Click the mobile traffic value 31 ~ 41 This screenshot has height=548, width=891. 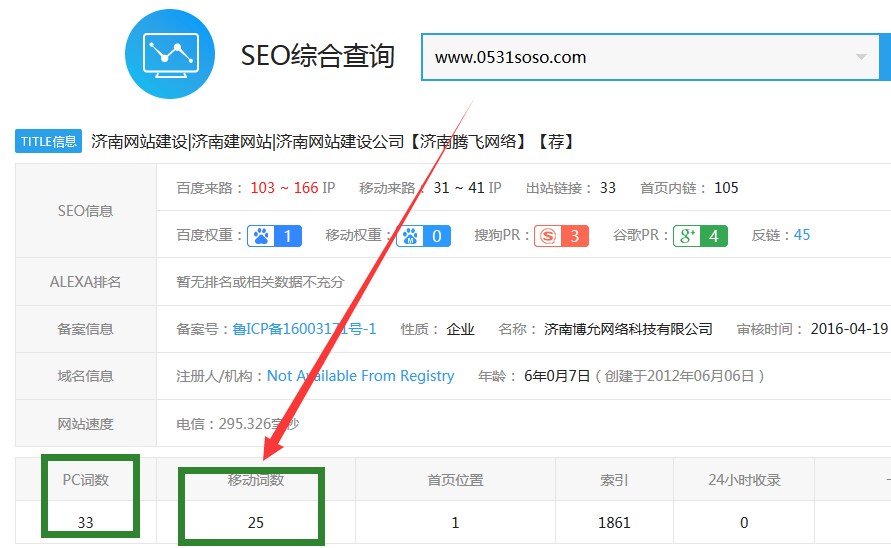(459, 188)
